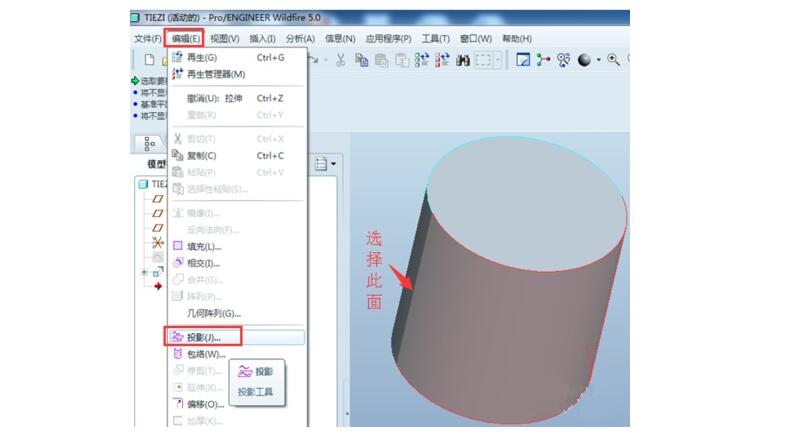This screenshot has width=785, height=441.
Task: Click the 再生(G) menu item icon
Action: 177,57
